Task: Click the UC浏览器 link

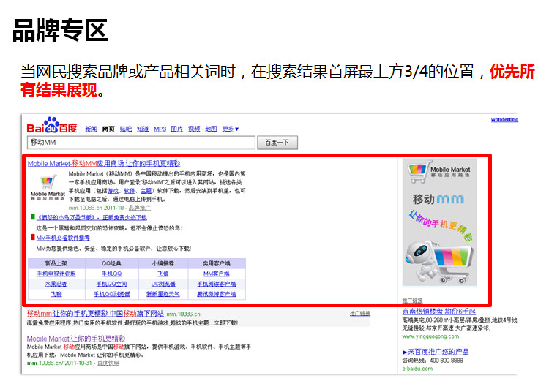Action: 163,284
